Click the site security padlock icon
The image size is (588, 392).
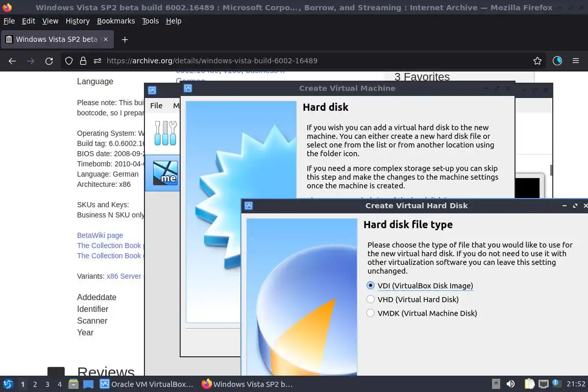pos(83,61)
